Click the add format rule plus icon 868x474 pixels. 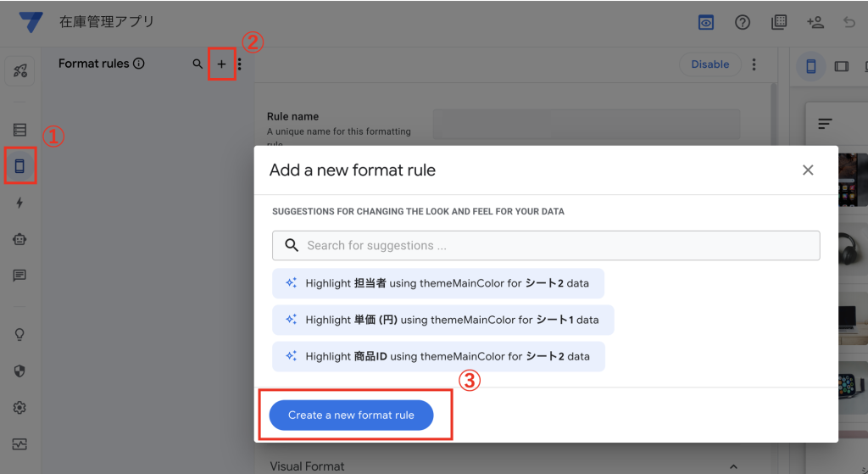tap(221, 64)
